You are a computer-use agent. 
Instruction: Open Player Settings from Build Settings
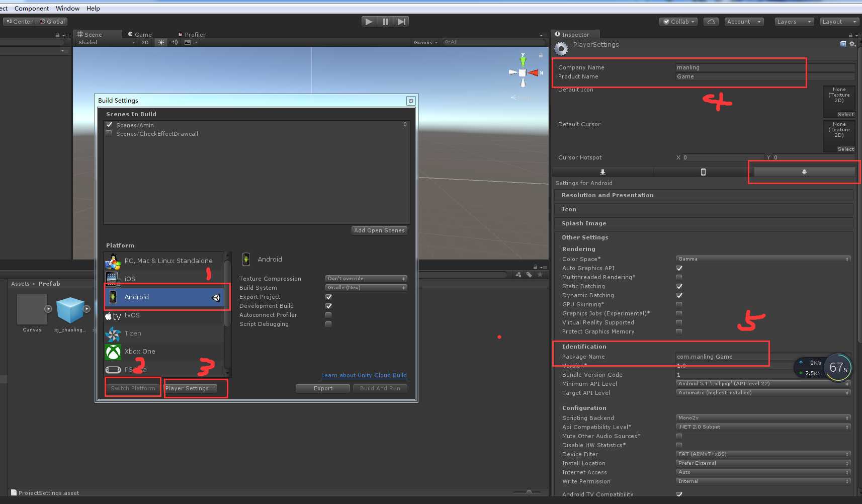click(191, 388)
